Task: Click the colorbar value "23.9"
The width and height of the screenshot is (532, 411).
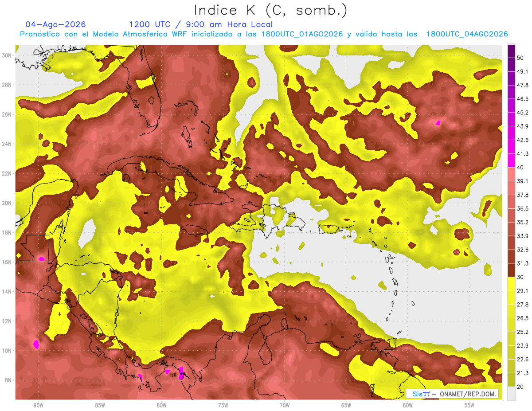Action: pyautogui.click(x=523, y=345)
